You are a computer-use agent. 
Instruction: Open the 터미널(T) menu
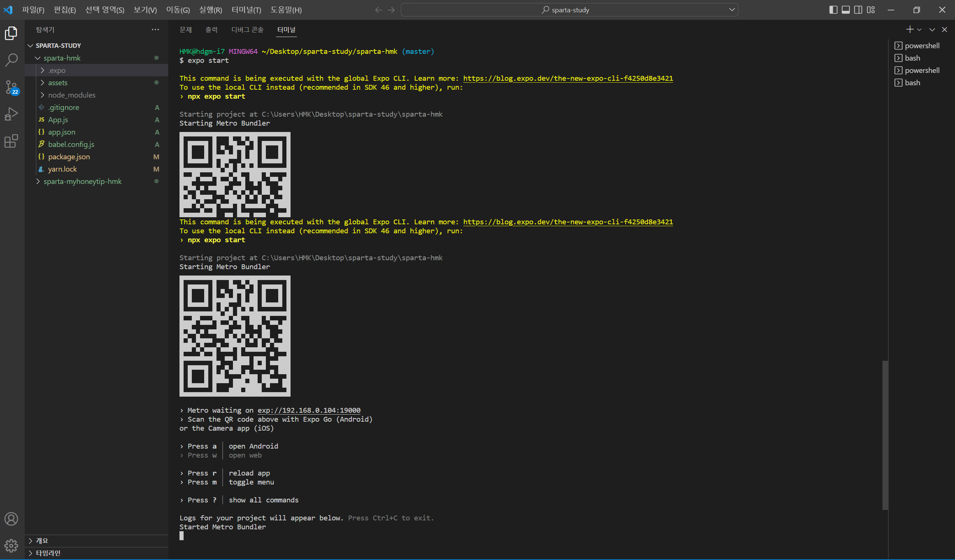click(x=246, y=10)
